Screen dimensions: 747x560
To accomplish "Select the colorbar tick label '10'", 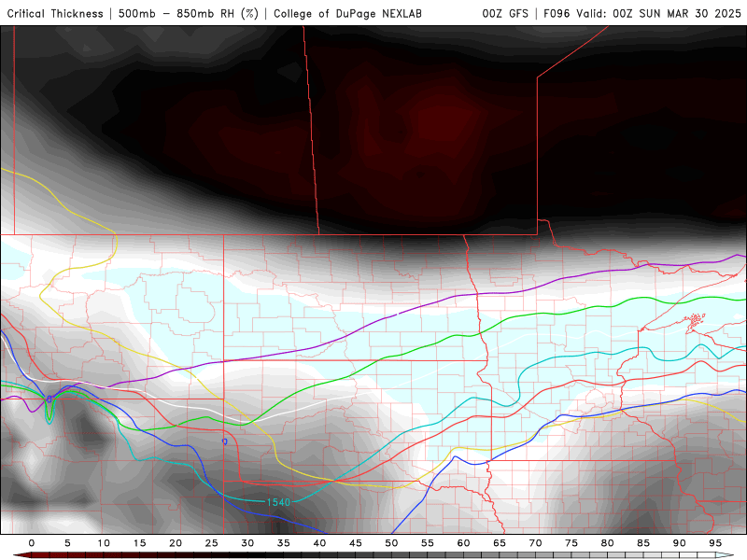I will [104, 543].
